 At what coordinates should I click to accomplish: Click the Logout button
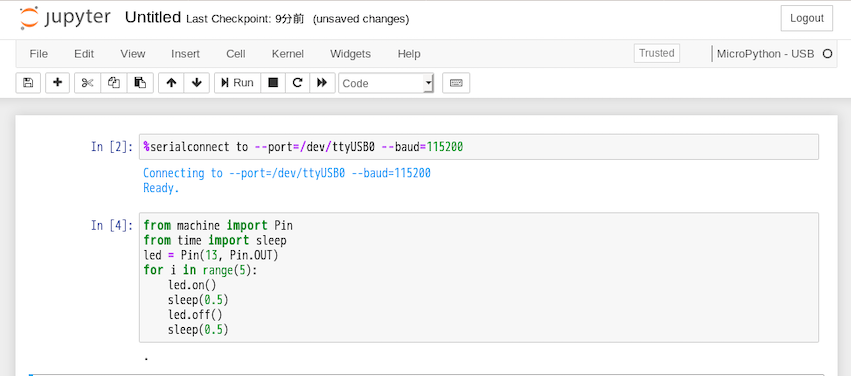[806, 18]
